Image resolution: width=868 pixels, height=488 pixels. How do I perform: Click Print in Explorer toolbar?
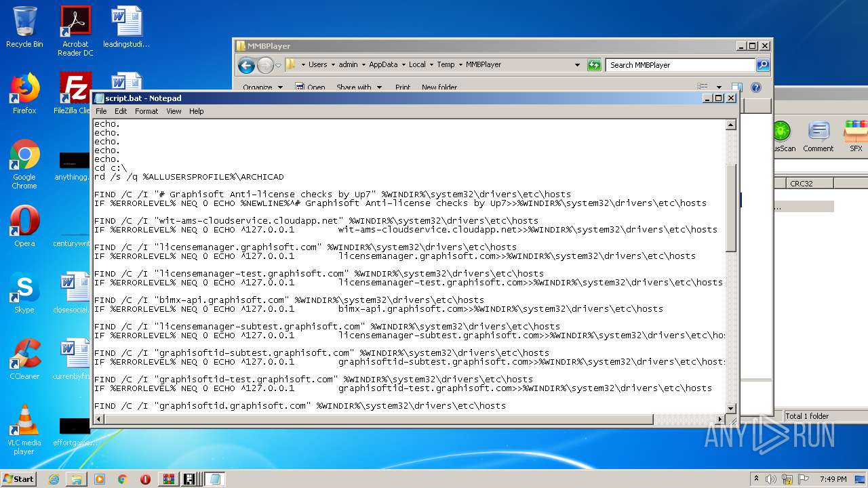(x=403, y=87)
